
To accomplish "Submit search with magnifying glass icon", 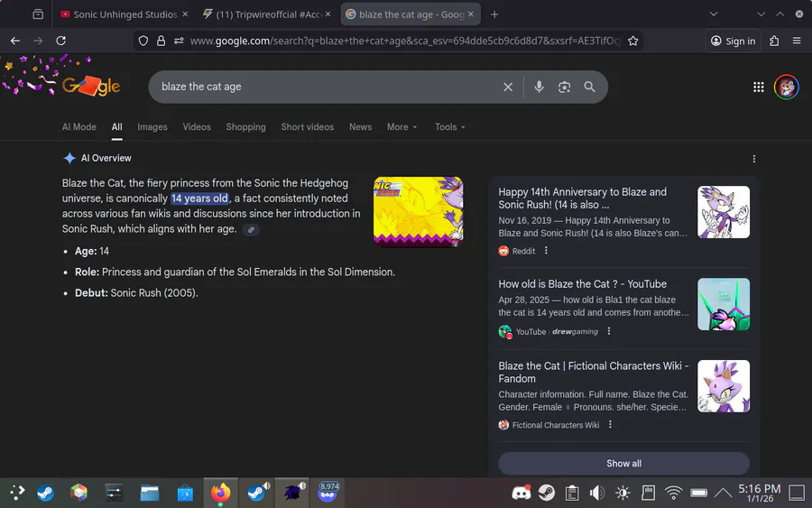I will point(589,87).
